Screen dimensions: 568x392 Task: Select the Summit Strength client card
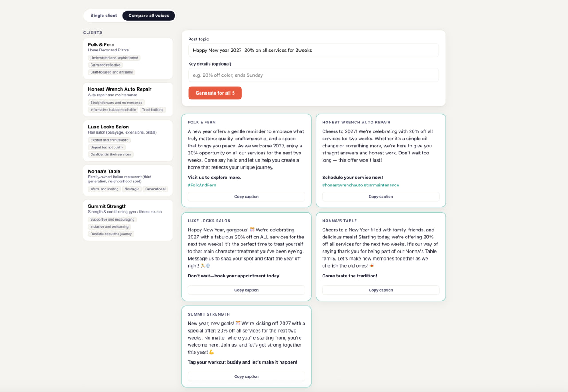pyautogui.click(x=128, y=220)
